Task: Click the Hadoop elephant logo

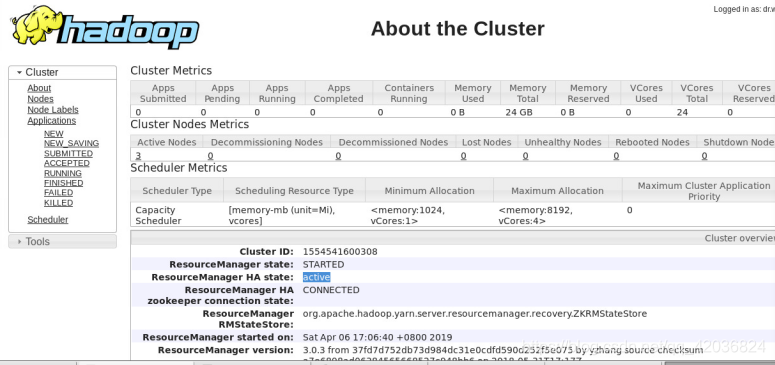Action: [105, 27]
